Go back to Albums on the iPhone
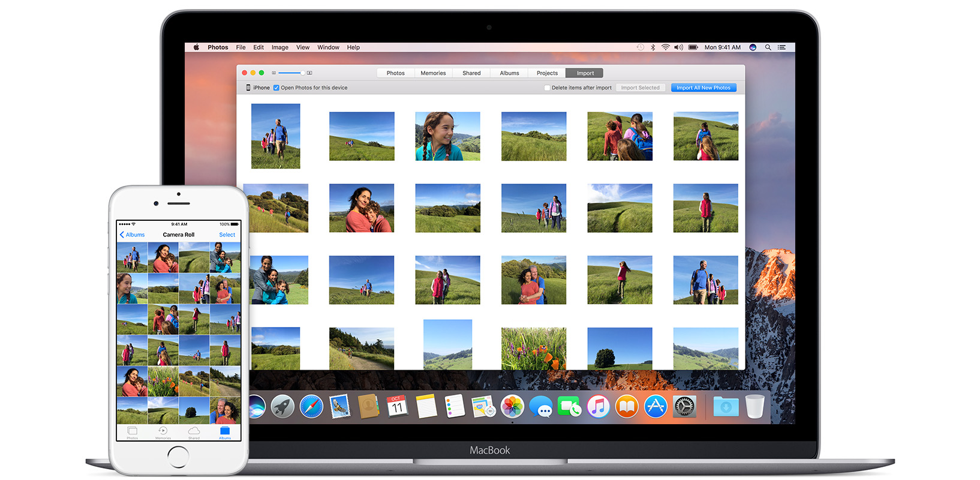The image size is (980, 480). [133, 235]
